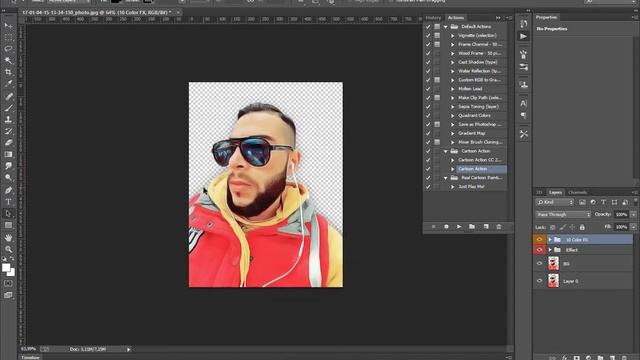
Task: Stop playing or recording the action
Action: (x=433, y=227)
